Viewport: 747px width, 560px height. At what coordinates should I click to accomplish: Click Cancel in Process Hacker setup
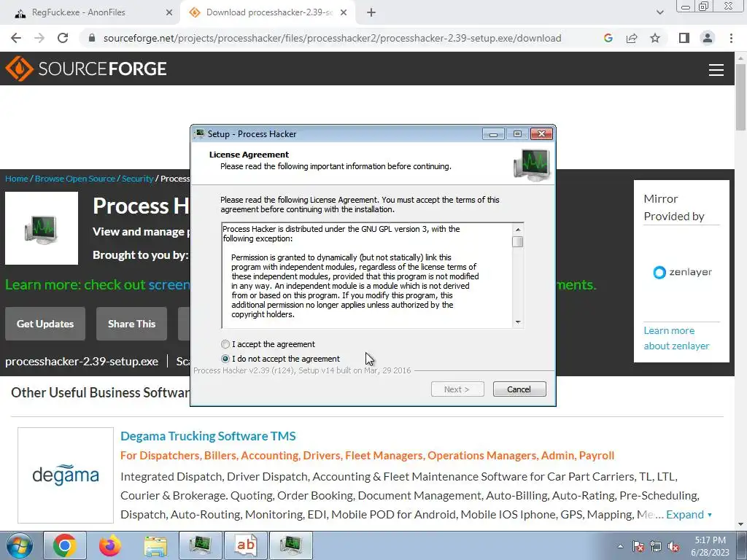(519, 389)
